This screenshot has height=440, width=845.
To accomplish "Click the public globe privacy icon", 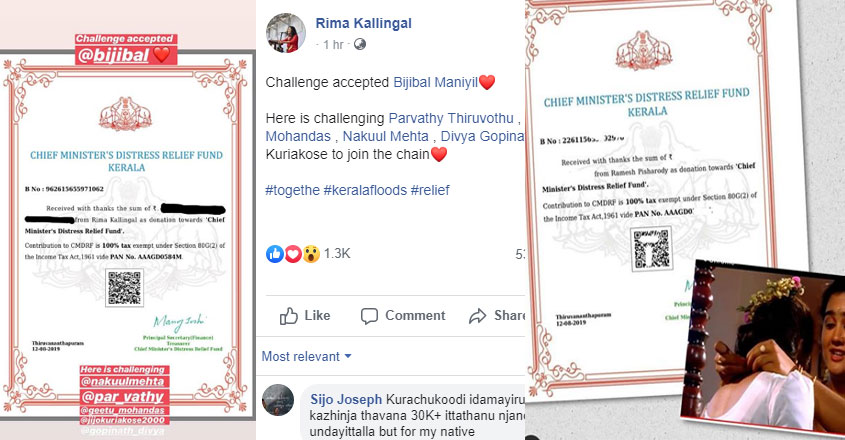I will (359, 44).
